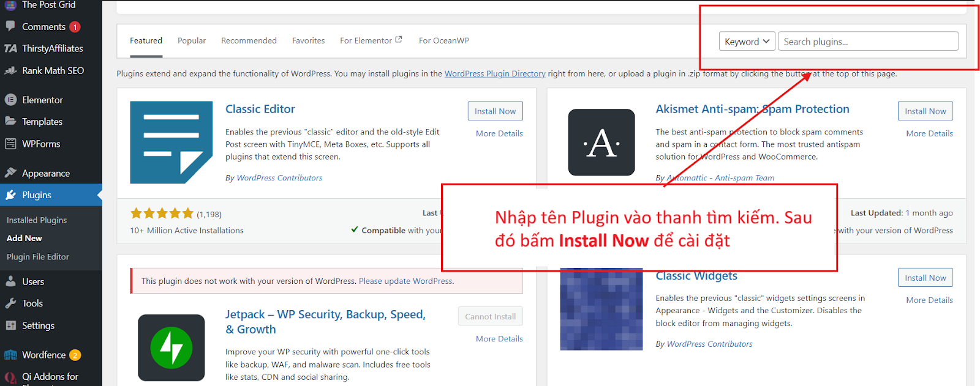980x386 pixels.
Task: Open the For OceanWP tab
Action: click(x=444, y=41)
